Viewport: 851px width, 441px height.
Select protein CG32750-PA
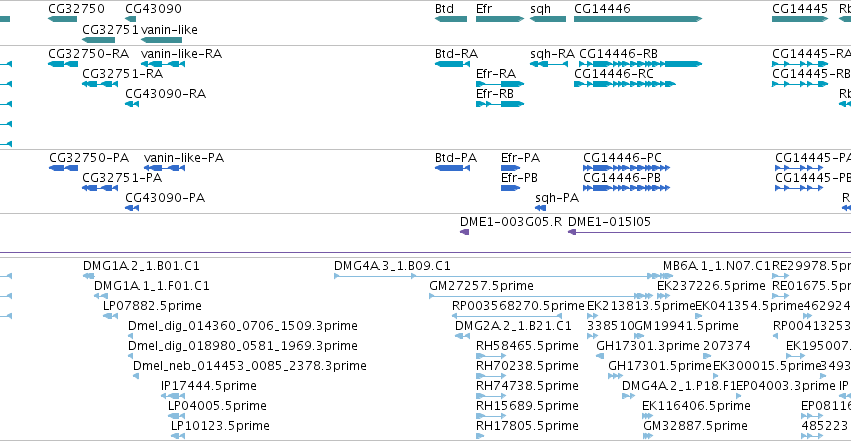click(x=63, y=168)
